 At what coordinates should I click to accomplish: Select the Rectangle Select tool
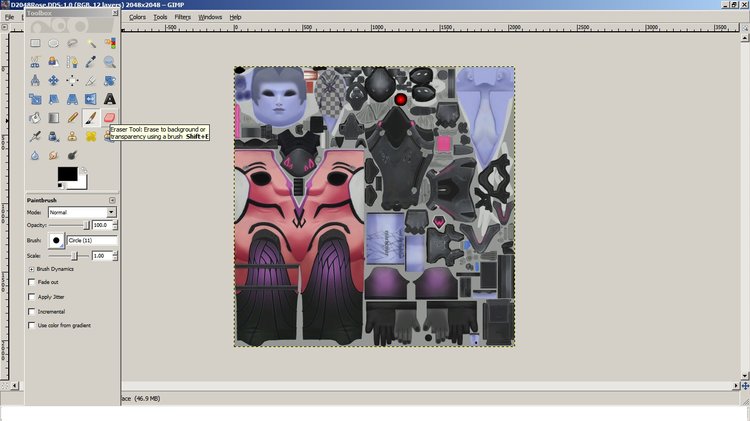click(35, 44)
